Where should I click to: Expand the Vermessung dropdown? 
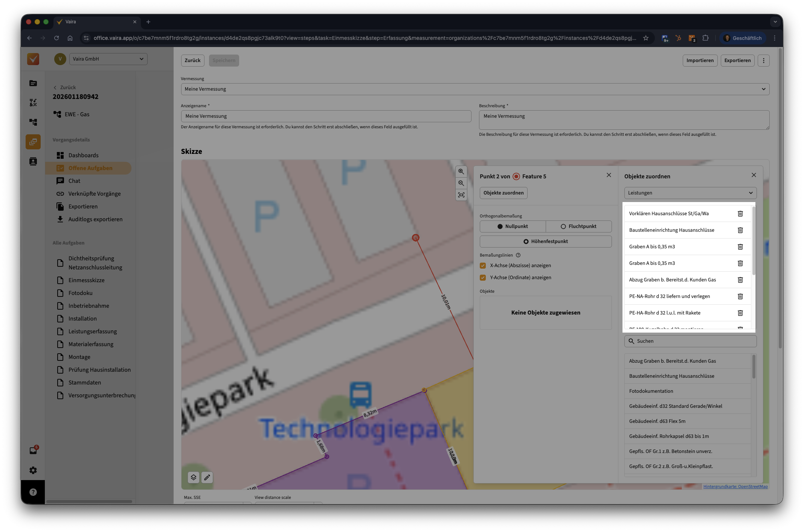click(x=475, y=89)
